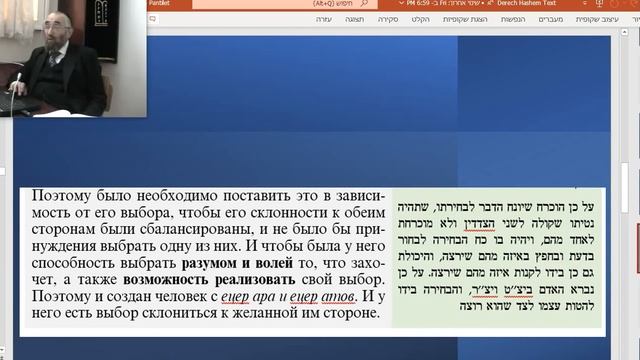Viewport: 640px width, 360px height.
Task: Select the עיצוב שקופית (Design) tab
Action: pos(597,19)
